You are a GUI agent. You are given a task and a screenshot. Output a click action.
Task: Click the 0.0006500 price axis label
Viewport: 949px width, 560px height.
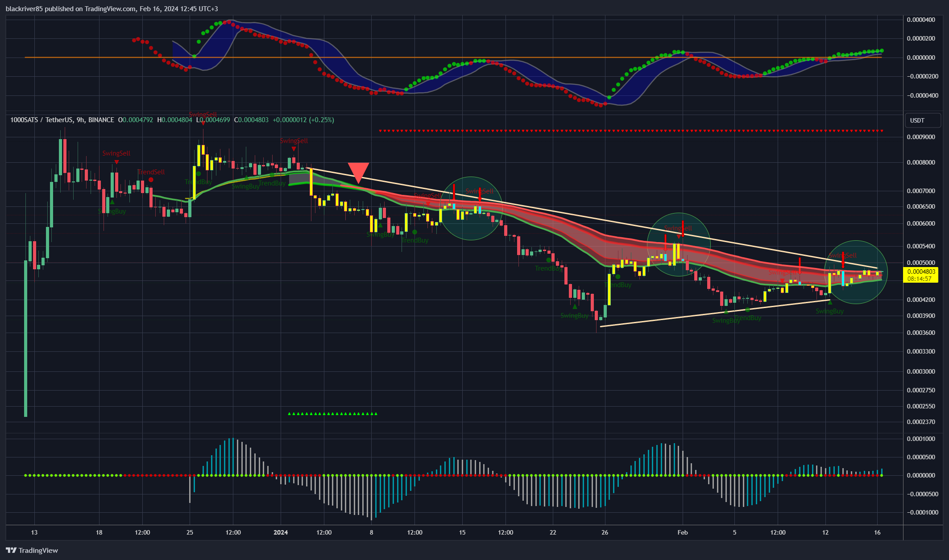(x=921, y=206)
